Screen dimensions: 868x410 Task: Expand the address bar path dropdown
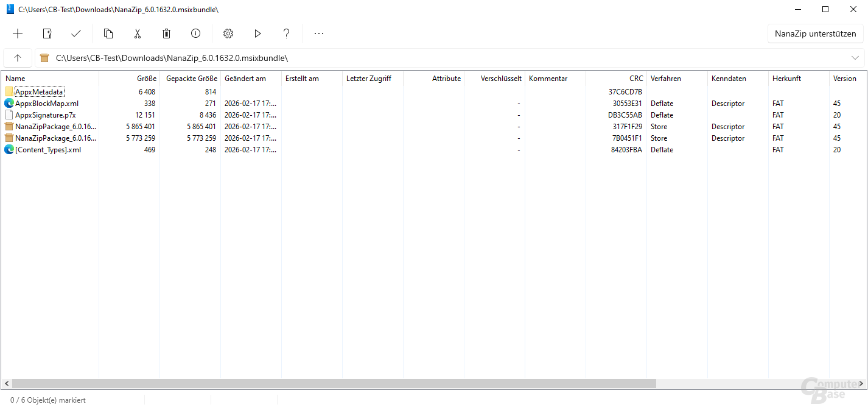pos(855,58)
